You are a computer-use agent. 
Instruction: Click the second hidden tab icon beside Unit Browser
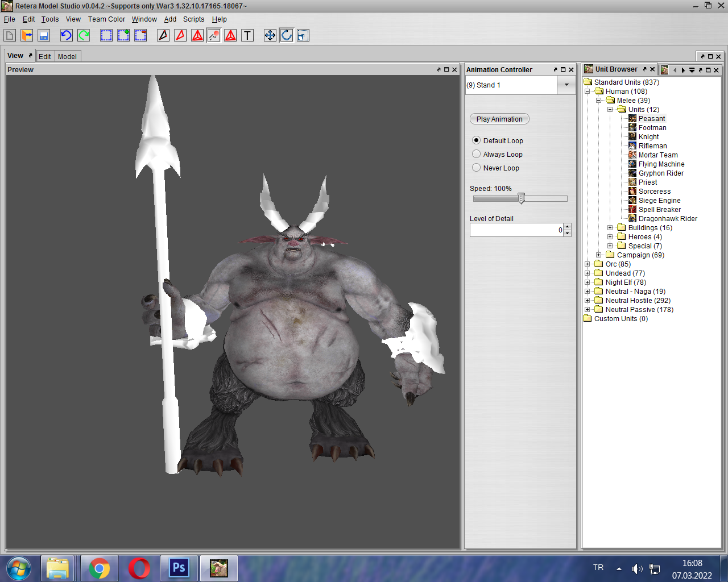click(x=664, y=70)
